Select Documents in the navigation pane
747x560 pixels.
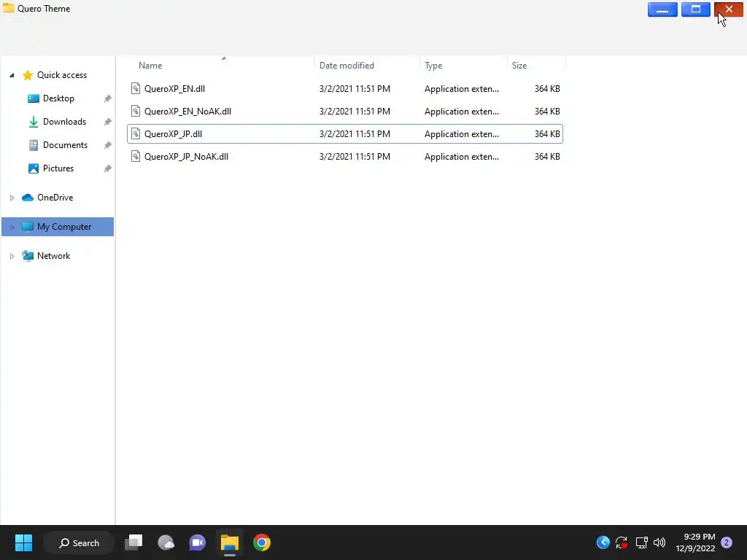(x=65, y=145)
